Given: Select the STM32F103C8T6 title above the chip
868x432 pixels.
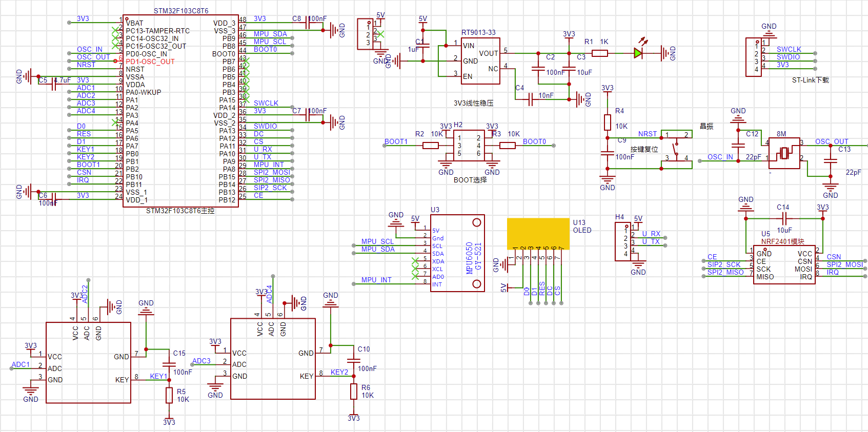Looking at the screenshot, I should click(181, 11).
